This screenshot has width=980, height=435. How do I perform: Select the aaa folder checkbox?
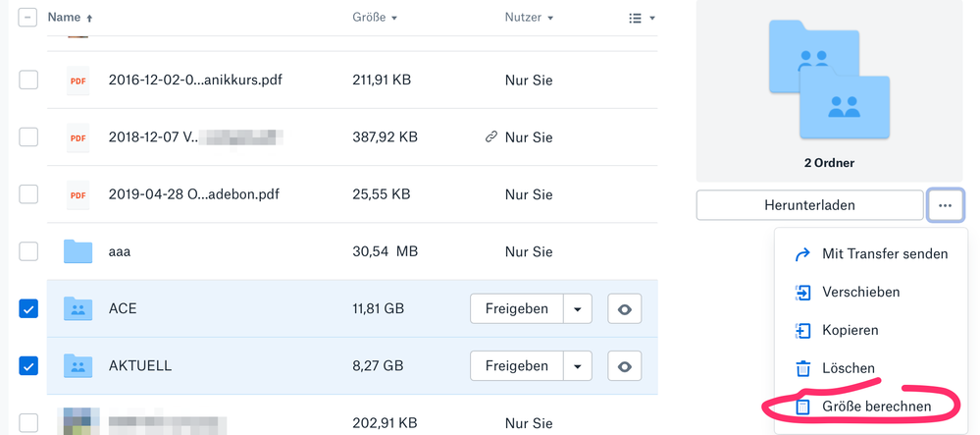click(28, 251)
